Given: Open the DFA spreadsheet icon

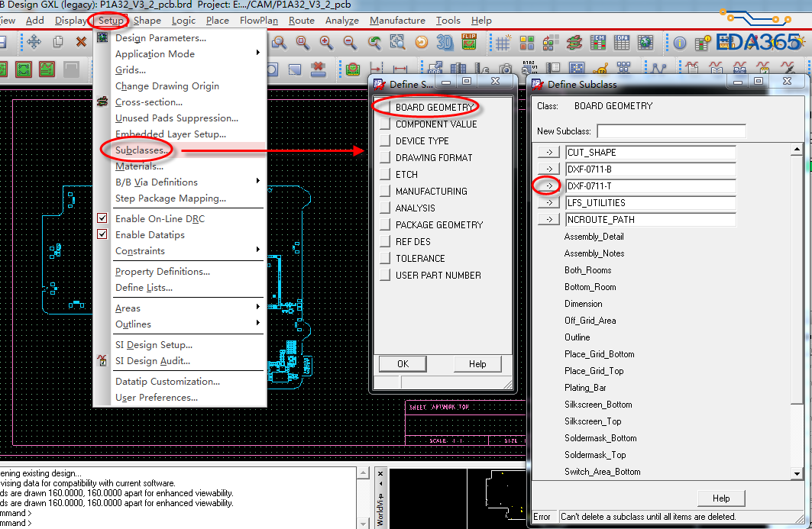Looking at the screenshot, I should tap(622, 43).
